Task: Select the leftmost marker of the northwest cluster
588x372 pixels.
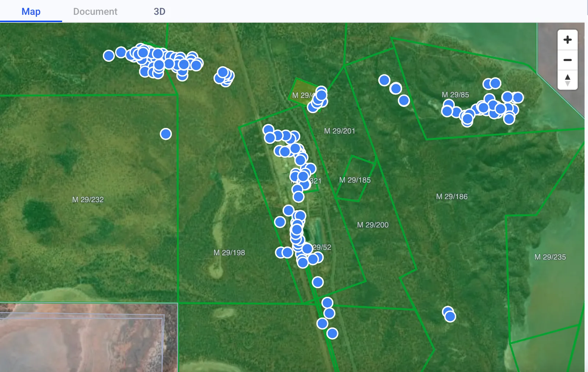Action: 109,56
